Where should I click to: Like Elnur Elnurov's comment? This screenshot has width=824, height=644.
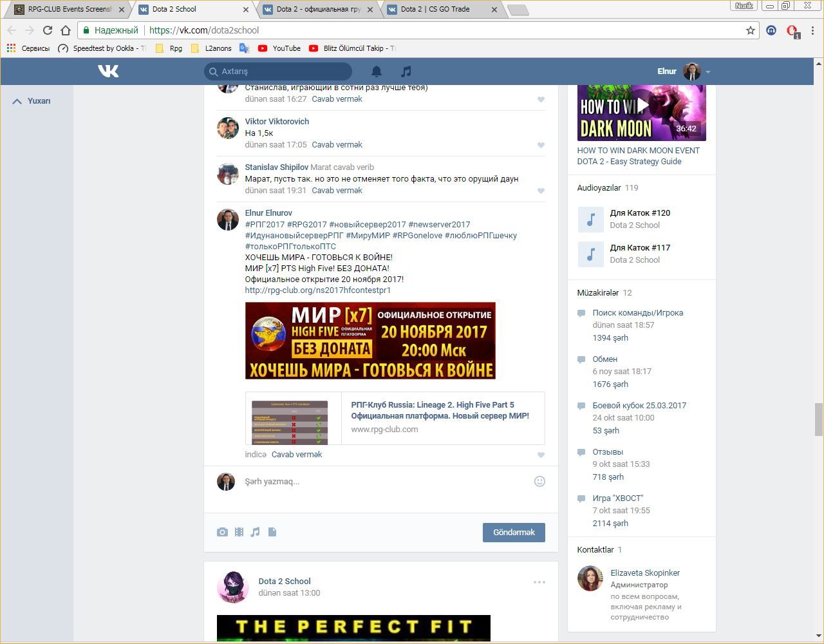(x=541, y=455)
